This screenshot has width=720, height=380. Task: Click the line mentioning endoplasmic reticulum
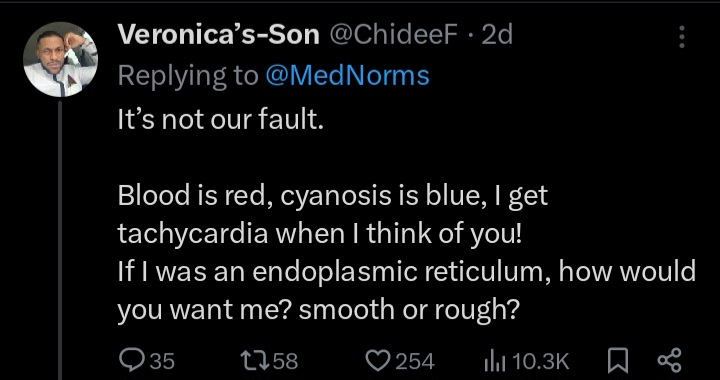[x=406, y=272]
